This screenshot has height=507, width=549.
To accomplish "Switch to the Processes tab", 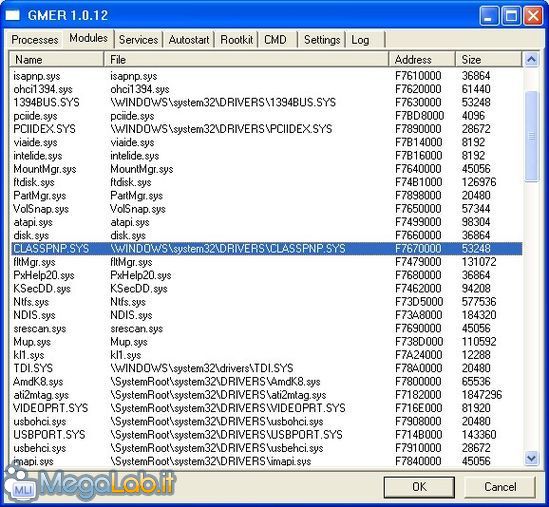I will pyautogui.click(x=35, y=40).
